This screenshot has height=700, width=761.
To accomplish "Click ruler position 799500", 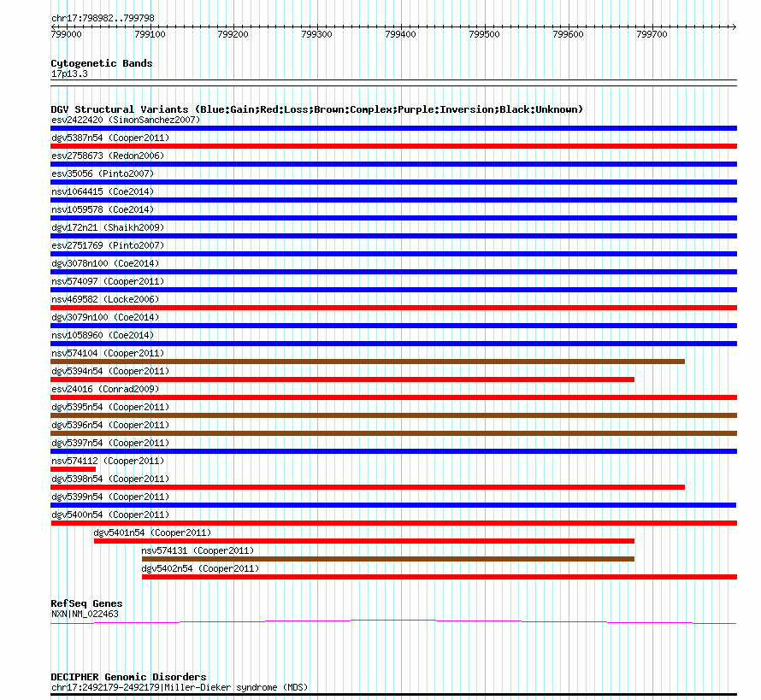I will tap(484, 34).
